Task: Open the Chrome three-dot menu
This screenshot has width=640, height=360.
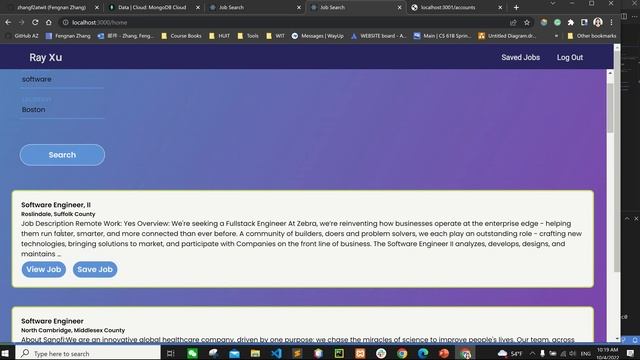Action: 611,22
